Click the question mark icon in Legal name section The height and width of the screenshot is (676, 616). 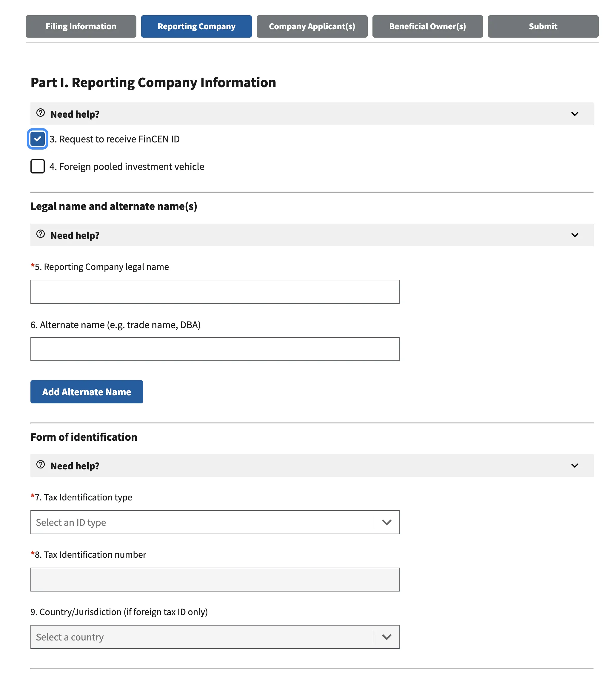pos(41,234)
